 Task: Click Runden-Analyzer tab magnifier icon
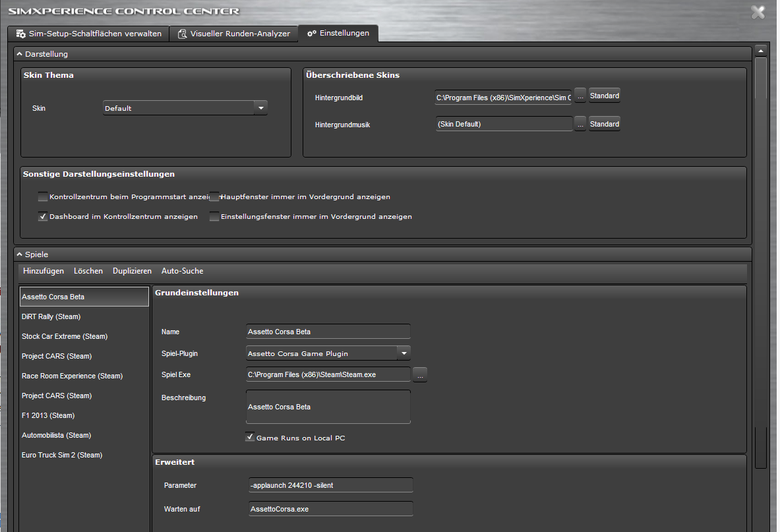[x=183, y=34]
